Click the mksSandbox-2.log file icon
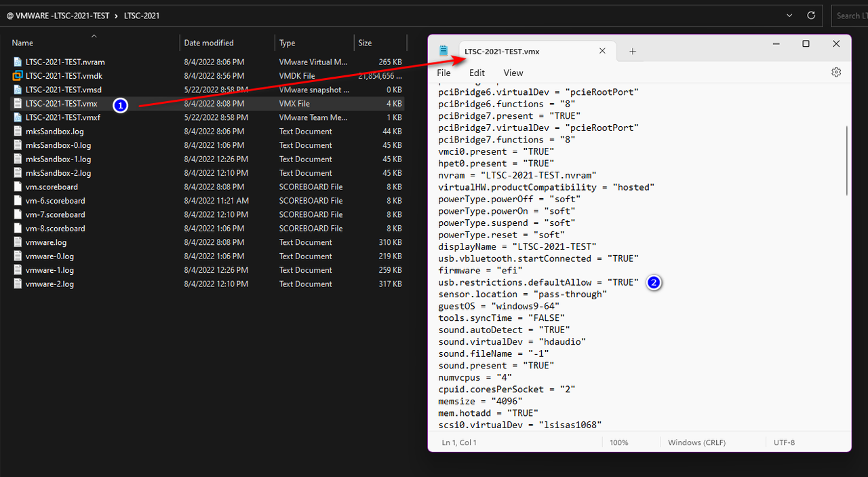 tap(18, 173)
